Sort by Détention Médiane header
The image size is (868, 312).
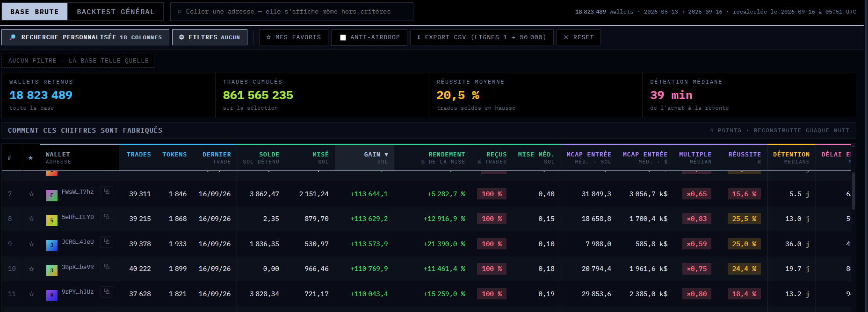(x=791, y=158)
